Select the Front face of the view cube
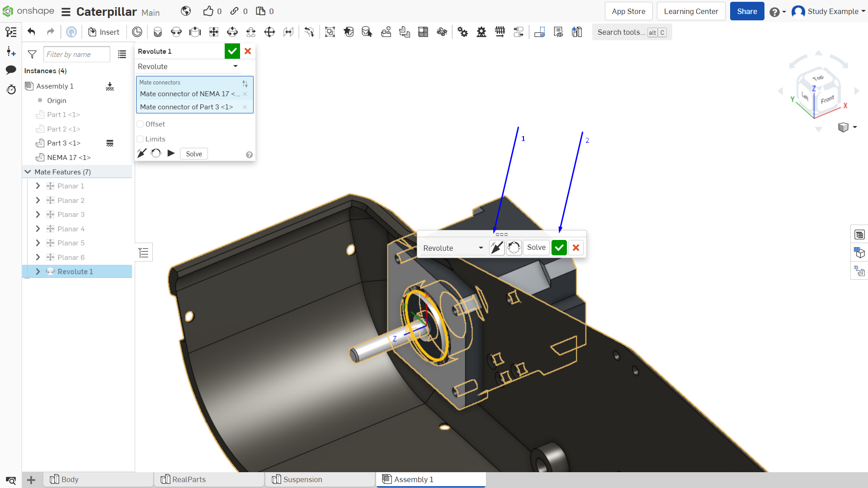The height and width of the screenshot is (488, 868). [827, 99]
